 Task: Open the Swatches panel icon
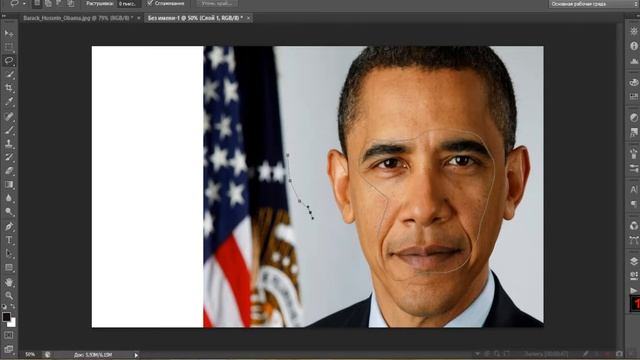[633, 97]
